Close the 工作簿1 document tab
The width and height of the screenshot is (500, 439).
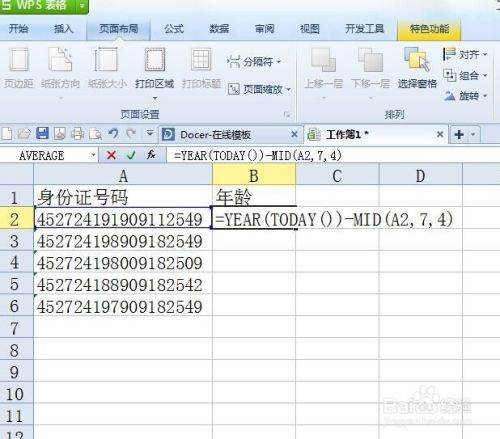(440, 134)
